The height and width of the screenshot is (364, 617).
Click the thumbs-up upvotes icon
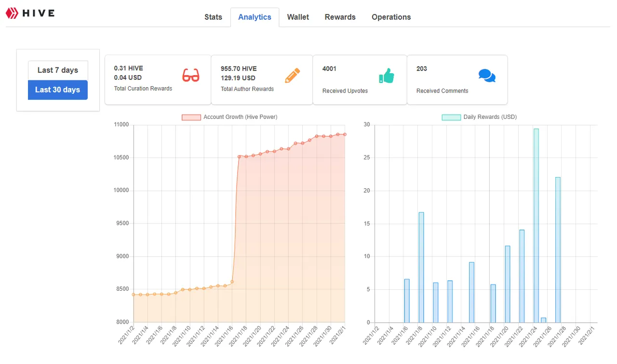point(387,76)
